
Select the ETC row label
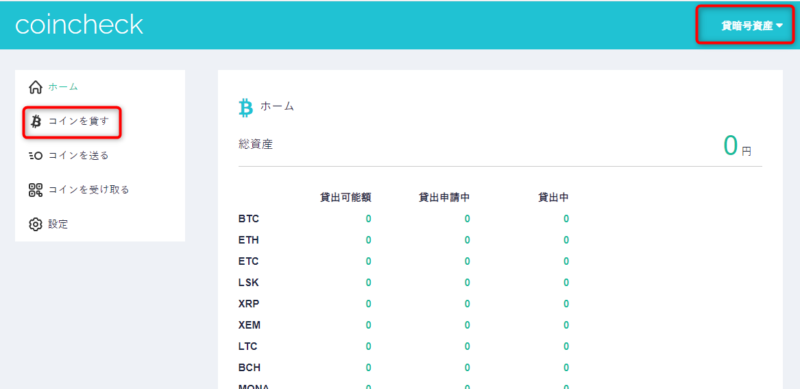pyautogui.click(x=248, y=261)
